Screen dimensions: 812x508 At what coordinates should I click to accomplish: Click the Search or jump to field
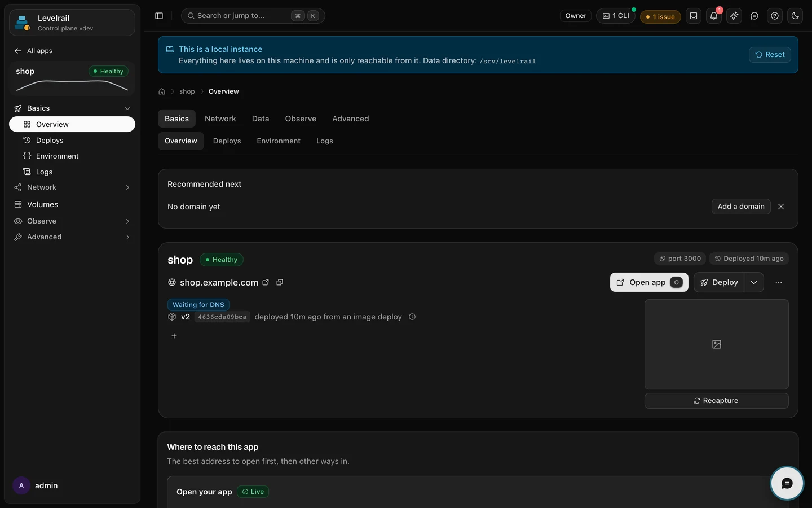click(x=253, y=16)
